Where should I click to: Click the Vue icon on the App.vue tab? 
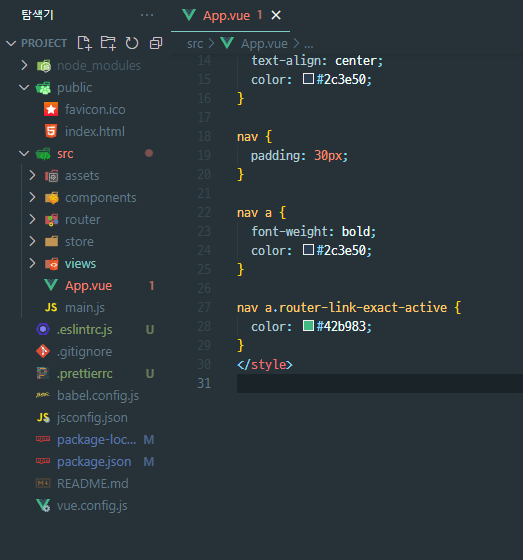coord(189,15)
